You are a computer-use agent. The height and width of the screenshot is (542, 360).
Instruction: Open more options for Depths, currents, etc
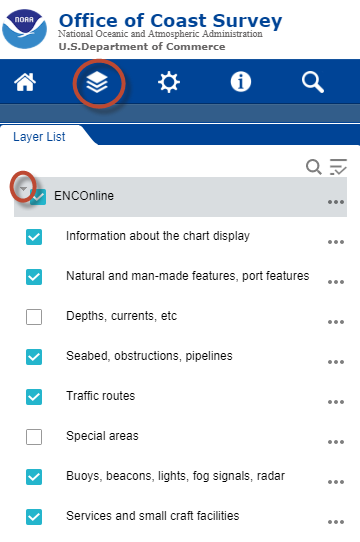pyautogui.click(x=335, y=322)
